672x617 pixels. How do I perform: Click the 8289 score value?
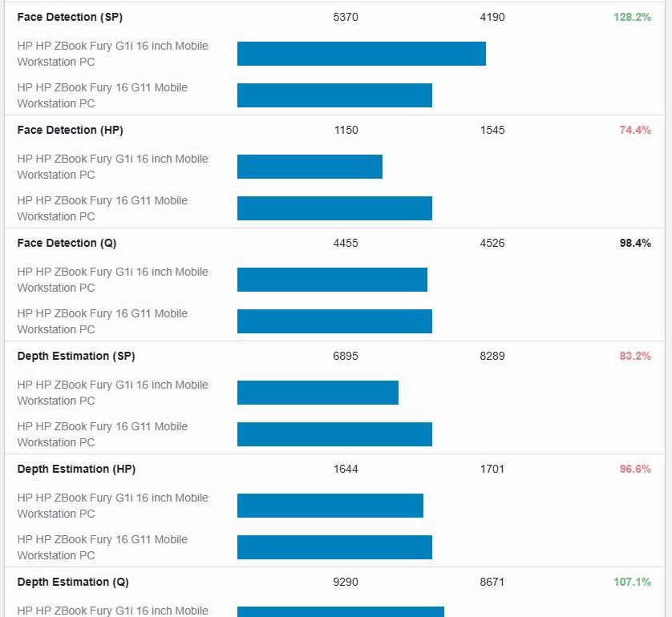pyautogui.click(x=492, y=356)
